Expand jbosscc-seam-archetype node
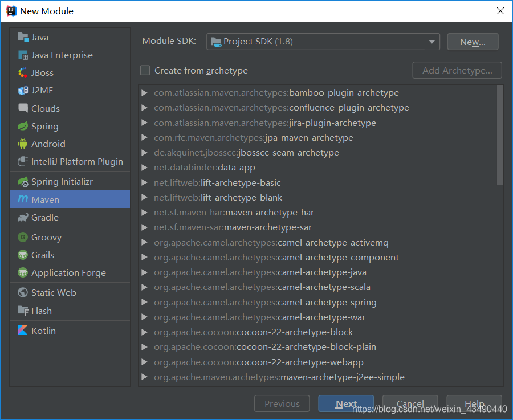Viewport: 513px width, 420px height. (144, 152)
